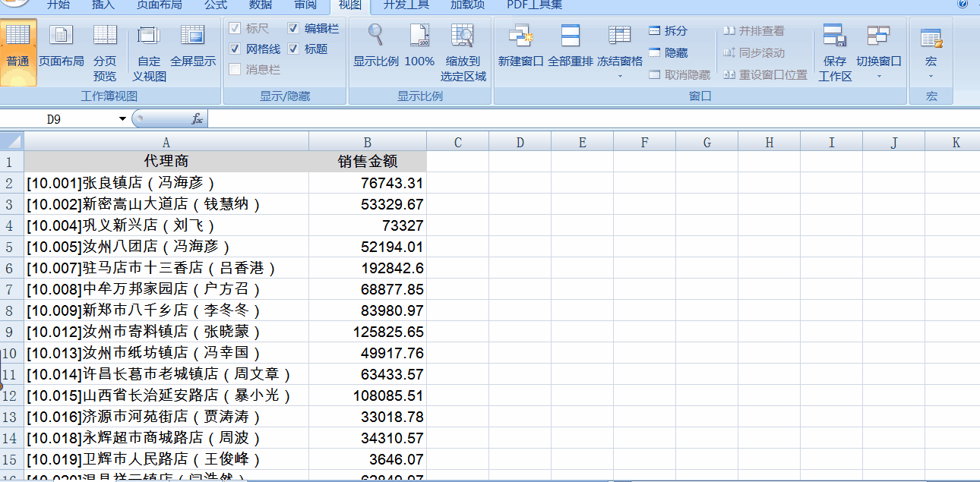Click View Side by Side (并排查看)
Screen dimensions: 980x482
pos(753,31)
